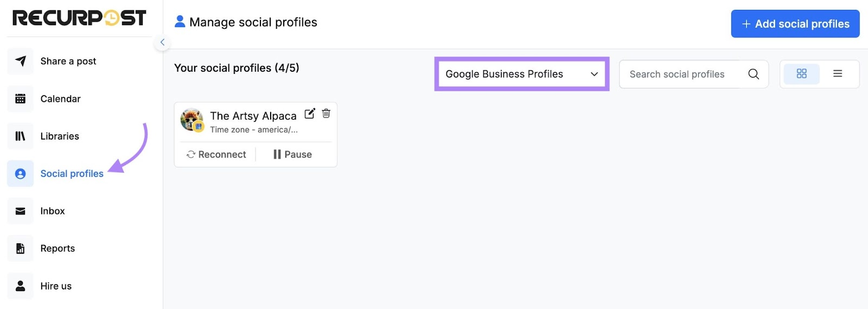Open Social profiles menu item
Image resolution: width=868 pixels, height=309 pixels.
click(x=72, y=174)
